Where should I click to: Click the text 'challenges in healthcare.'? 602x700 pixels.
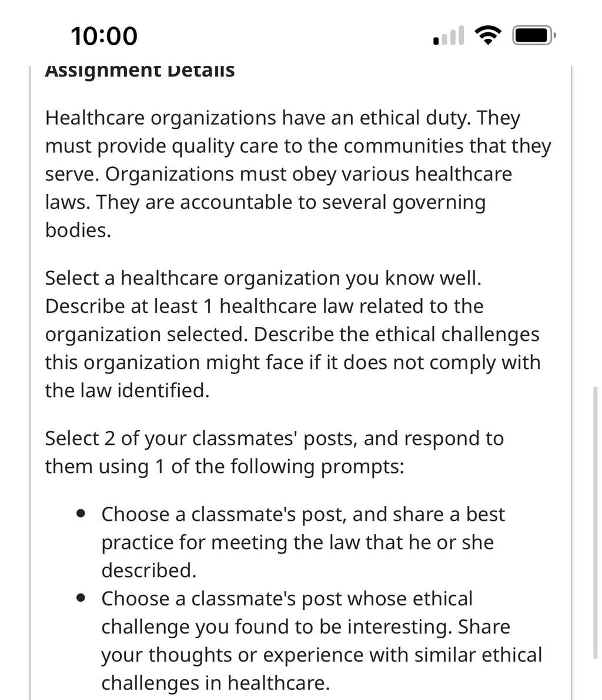[215, 683]
